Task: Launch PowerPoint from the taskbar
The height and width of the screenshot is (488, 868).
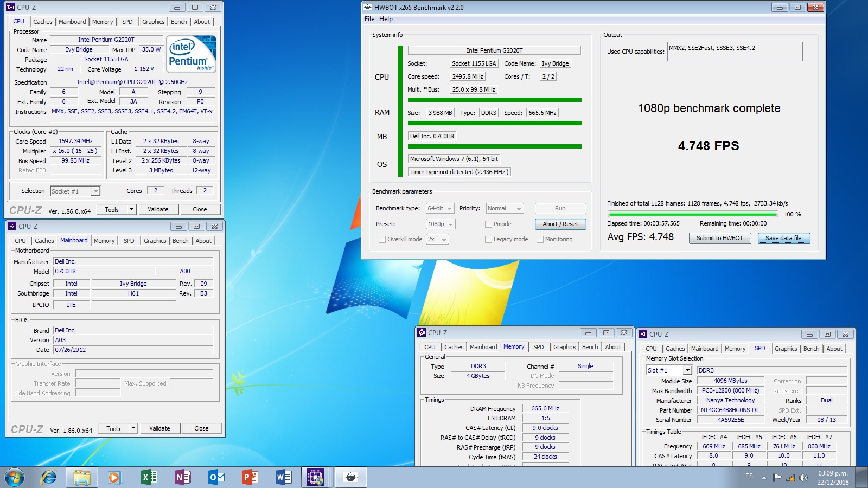Action: 250,477
